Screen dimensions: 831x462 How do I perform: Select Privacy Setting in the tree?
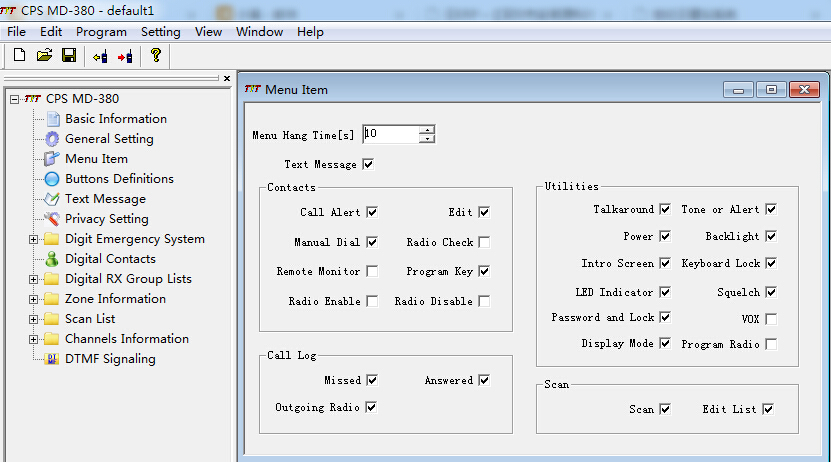click(107, 219)
